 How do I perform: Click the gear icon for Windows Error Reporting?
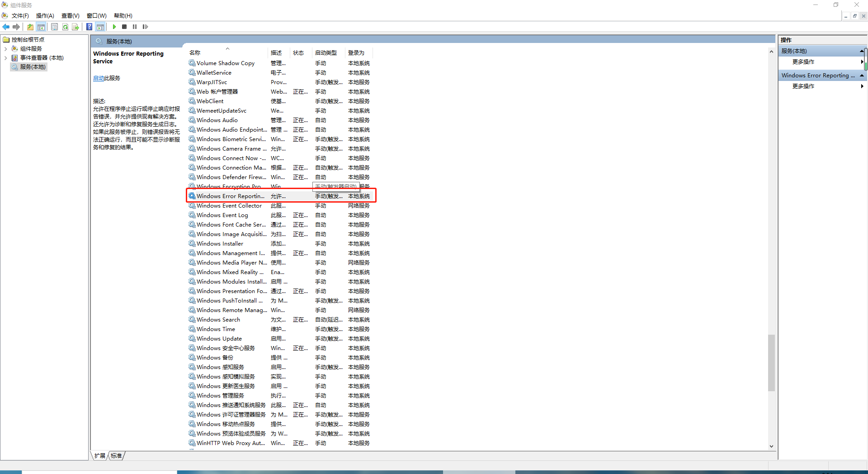pos(192,196)
